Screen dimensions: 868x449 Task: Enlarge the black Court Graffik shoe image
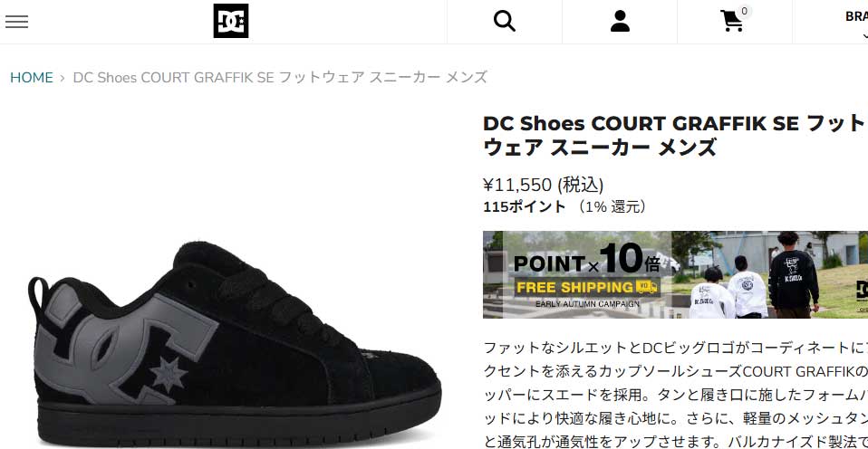pyautogui.click(x=234, y=344)
